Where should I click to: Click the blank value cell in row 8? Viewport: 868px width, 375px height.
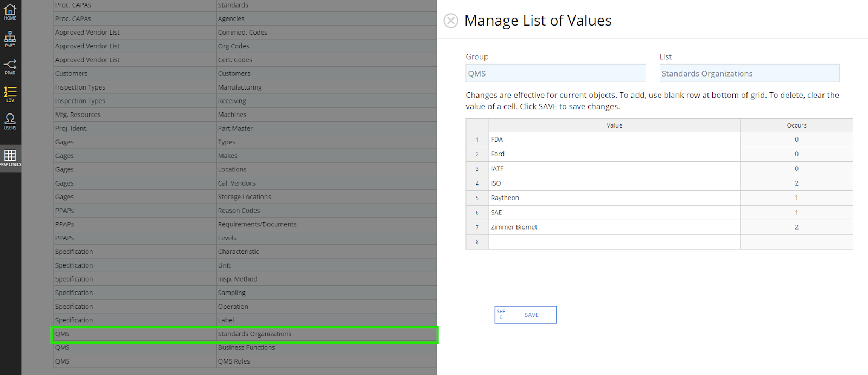click(x=614, y=242)
